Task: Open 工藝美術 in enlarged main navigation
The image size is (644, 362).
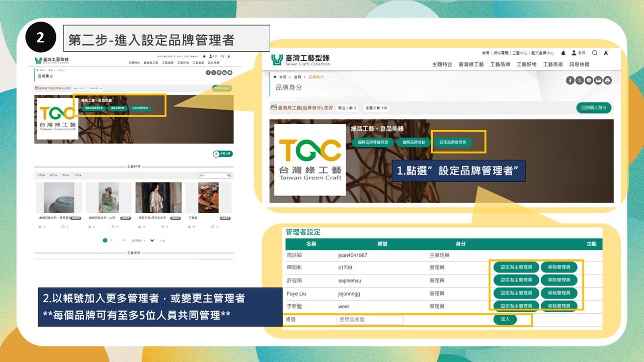Action: pyautogui.click(x=553, y=64)
